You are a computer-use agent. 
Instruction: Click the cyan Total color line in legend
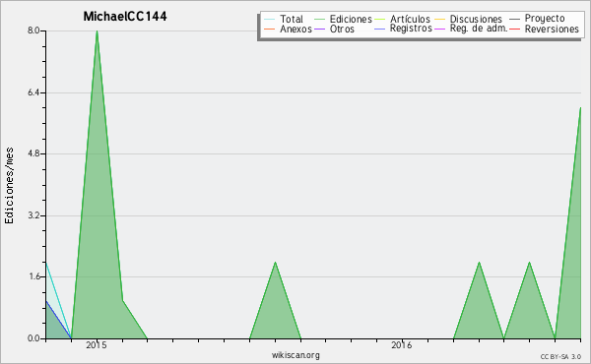[x=270, y=19]
